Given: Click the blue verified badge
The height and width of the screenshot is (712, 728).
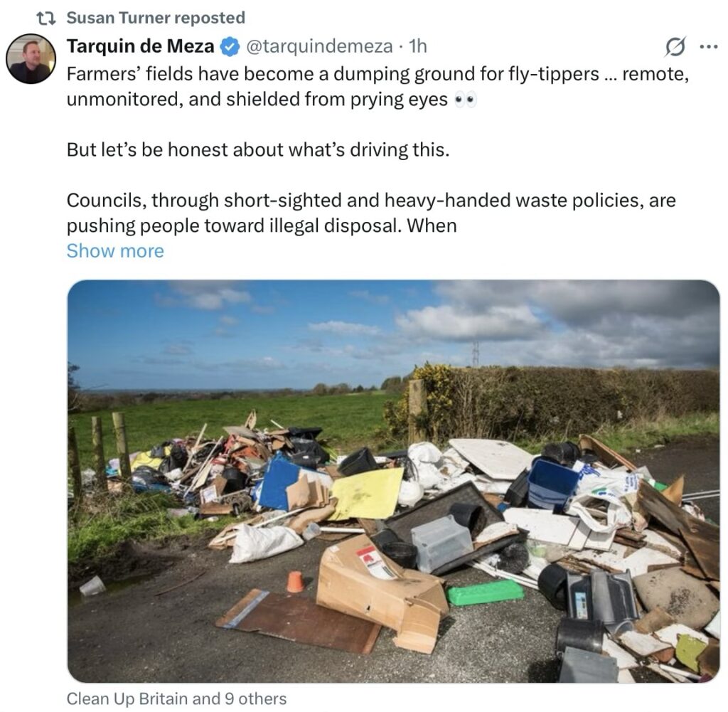Looking at the screenshot, I should pyautogui.click(x=230, y=48).
